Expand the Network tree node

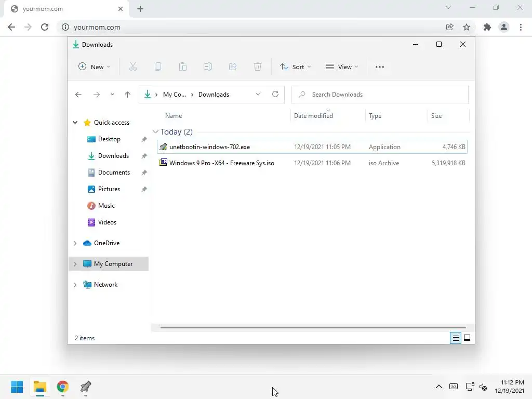[75, 285]
